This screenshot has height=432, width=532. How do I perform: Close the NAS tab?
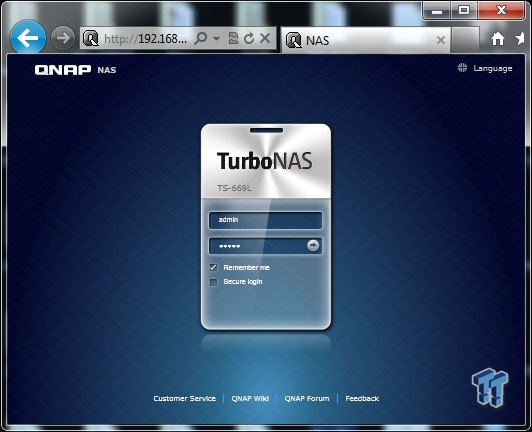coord(441,40)
